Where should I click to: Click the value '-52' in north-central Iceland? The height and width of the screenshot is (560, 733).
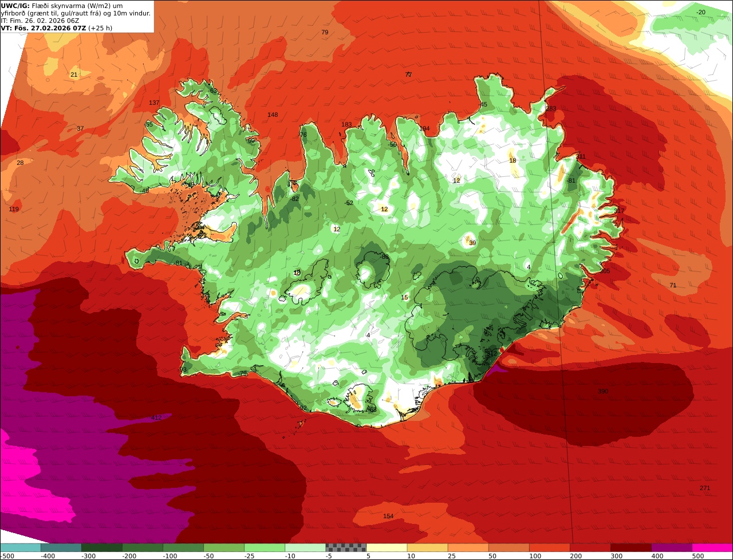[x=349, y=203]
